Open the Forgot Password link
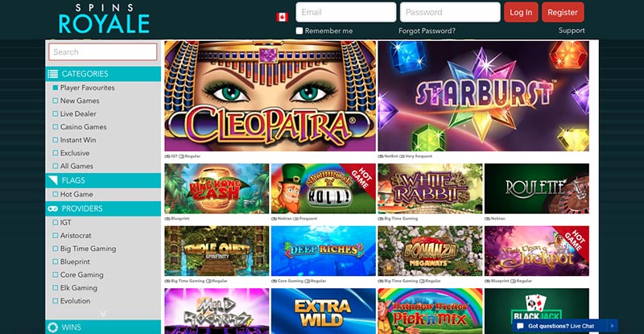The width and height of the screenshot is (644, 334). (427, 31)
